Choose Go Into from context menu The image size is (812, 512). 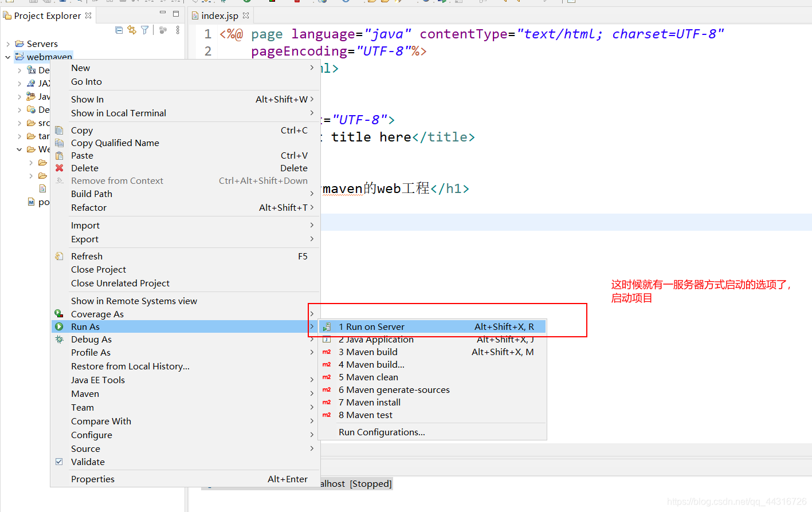coord(185,81)
